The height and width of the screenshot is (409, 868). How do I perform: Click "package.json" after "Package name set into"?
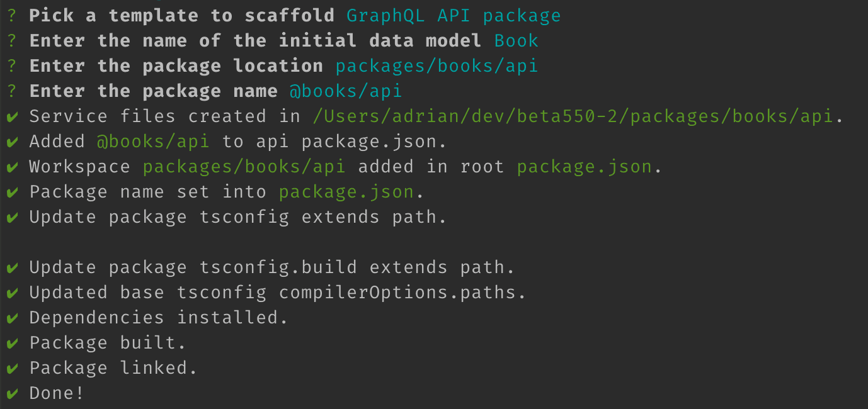pyautogui.click(x=346, y=192)
